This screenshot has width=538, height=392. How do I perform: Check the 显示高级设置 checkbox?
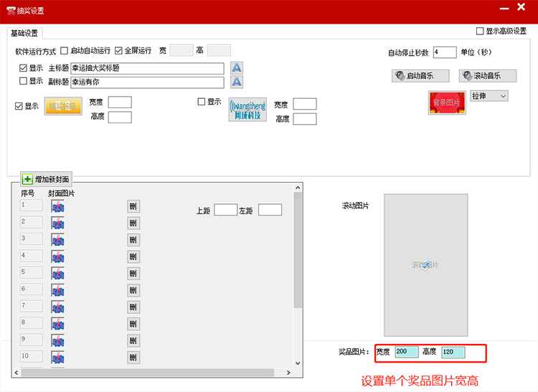coord(481,32)
